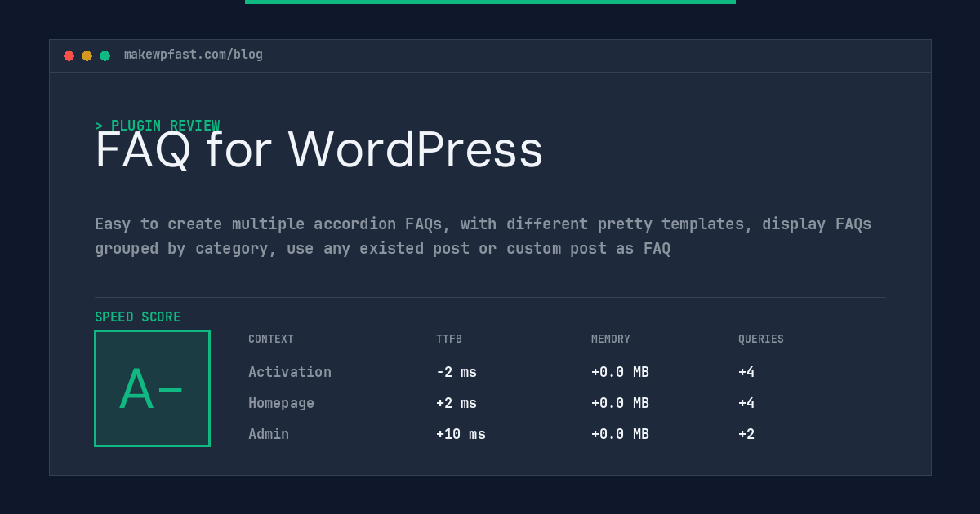Select the 'FAQ for WordPress' title

[x=319, y=150]
